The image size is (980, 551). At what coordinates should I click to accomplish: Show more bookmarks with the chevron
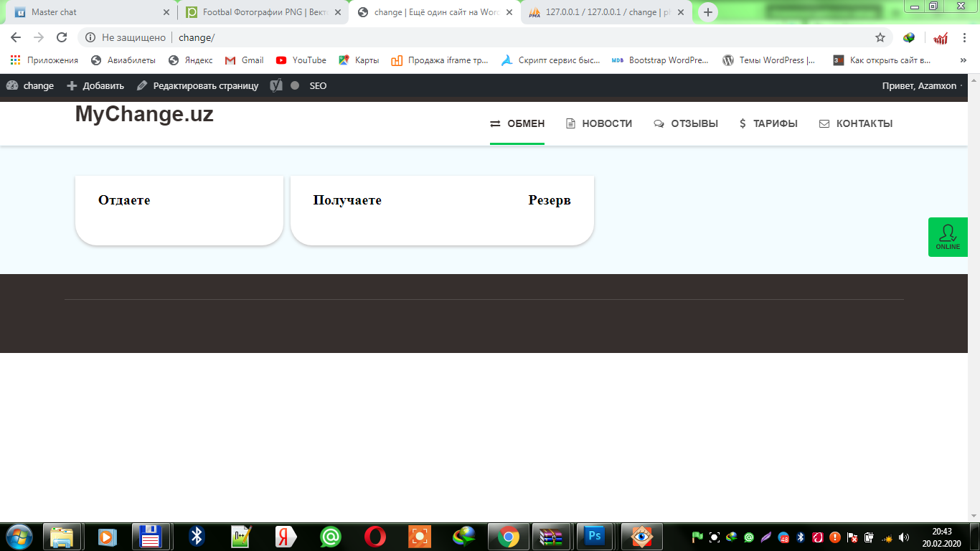pos(963,60)
